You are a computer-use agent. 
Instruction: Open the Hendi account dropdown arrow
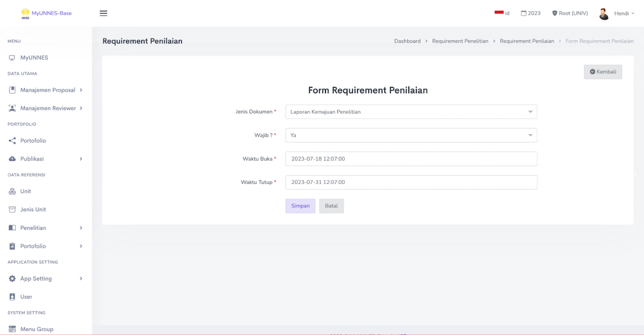[633, 13]
